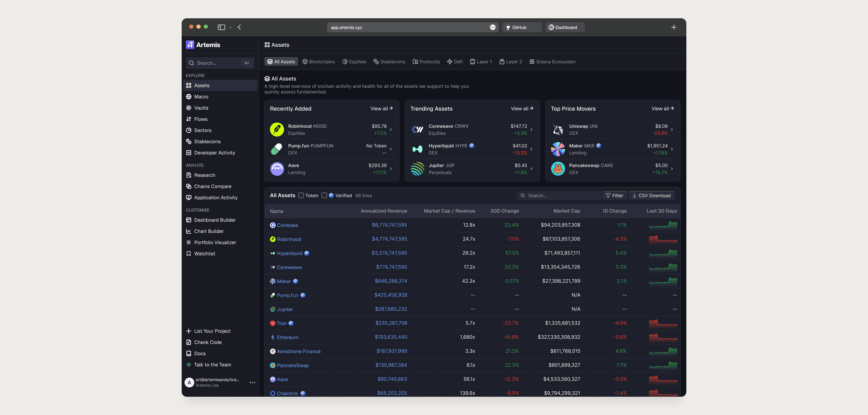Open the Watchlist bookmark icon
This screenshot has height=415, width=868.
coord(189,254)
